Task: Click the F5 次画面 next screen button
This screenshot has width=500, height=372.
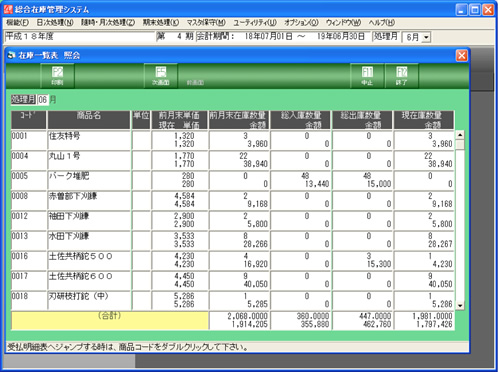Action: (x=161, y=76)
